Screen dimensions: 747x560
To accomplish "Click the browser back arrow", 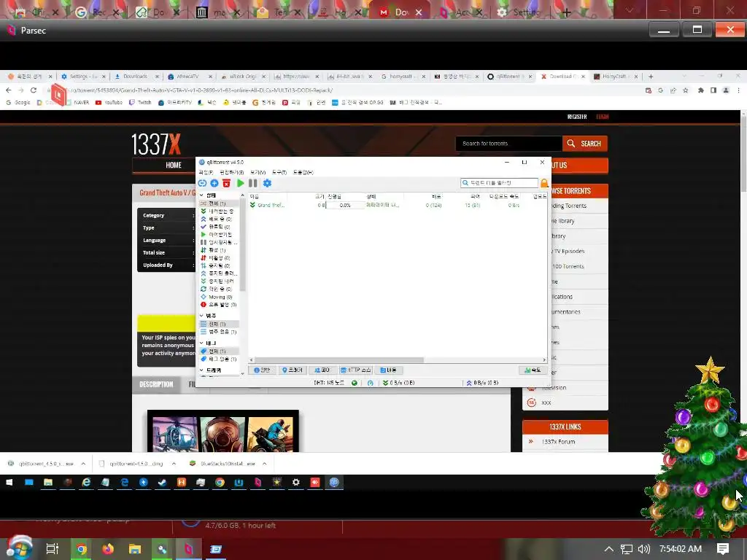I will [9, 90].
